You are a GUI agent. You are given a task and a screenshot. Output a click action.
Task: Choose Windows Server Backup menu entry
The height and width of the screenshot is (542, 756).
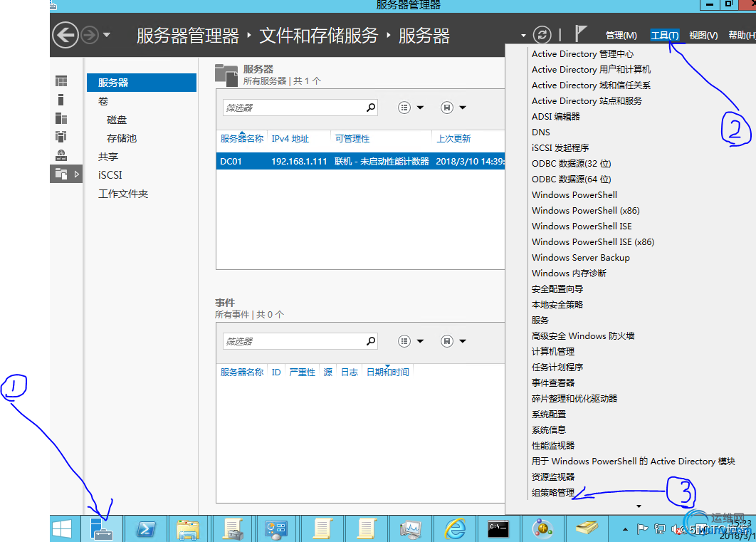point(580,258)
